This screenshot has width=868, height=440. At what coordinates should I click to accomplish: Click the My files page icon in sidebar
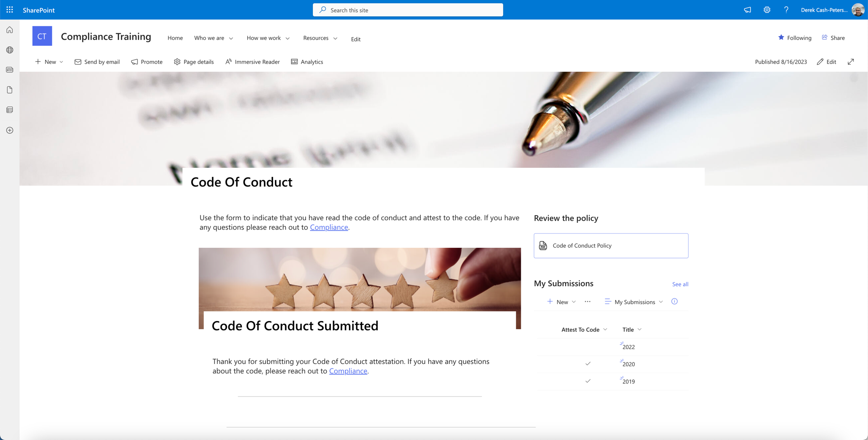click(x=9, y=90)
